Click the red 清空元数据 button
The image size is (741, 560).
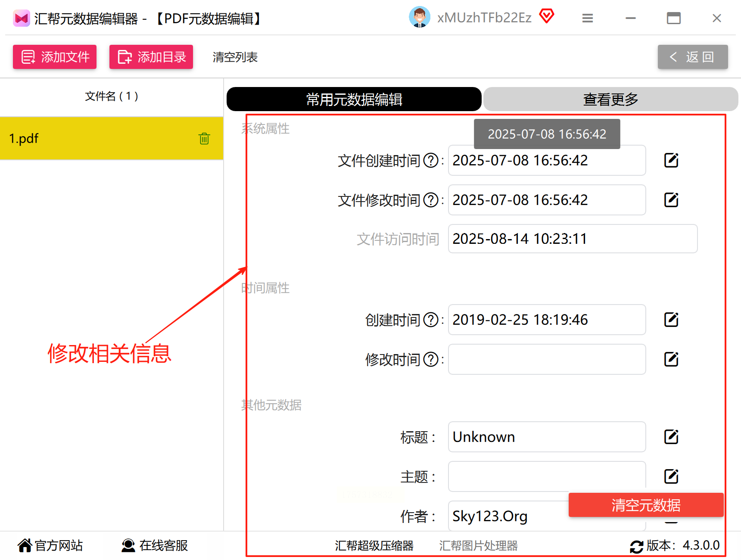click(x=646, y=505)
